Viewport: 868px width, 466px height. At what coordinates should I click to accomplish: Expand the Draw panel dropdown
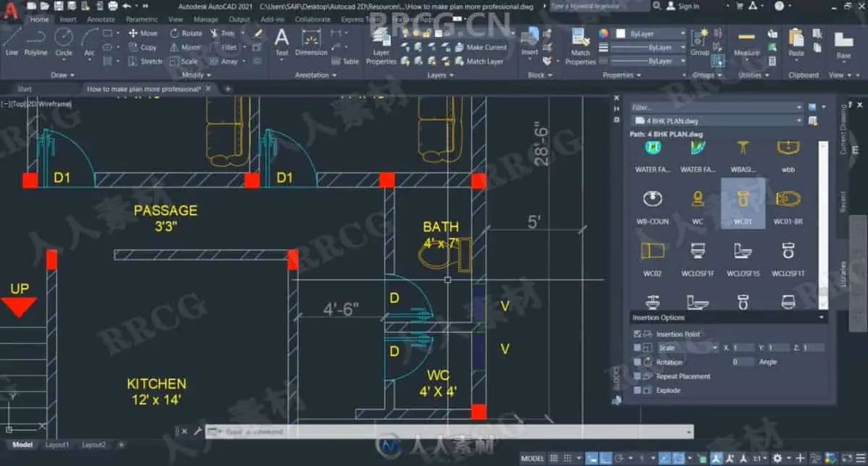pyautogui.click(x=61, y=75)
